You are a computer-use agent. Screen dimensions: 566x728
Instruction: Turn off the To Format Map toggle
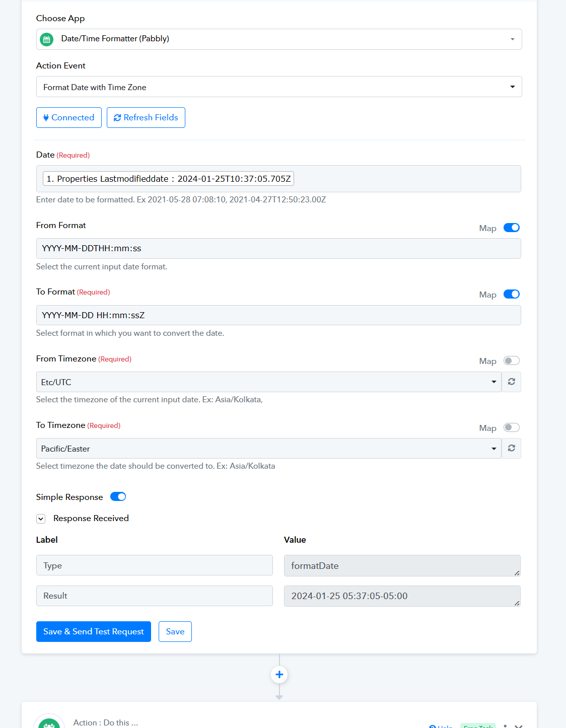(512, 294)
